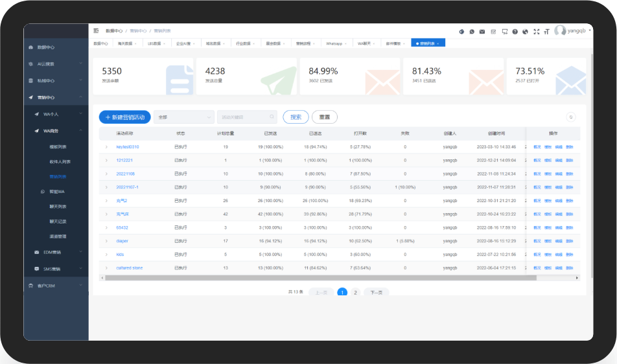Screen dimensions: 617x364
Task: Open campaign link 1212221
Action: 124,161
